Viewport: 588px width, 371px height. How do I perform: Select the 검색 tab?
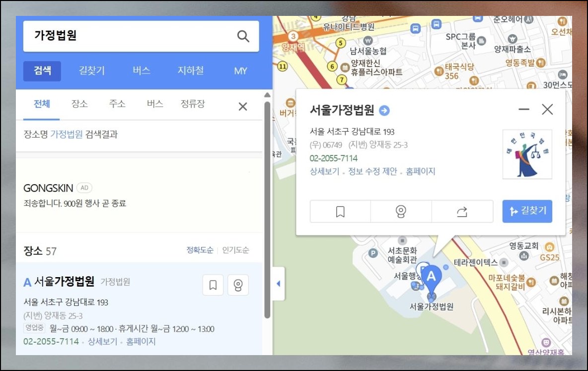pyautogui.click(x=42, y=71)
